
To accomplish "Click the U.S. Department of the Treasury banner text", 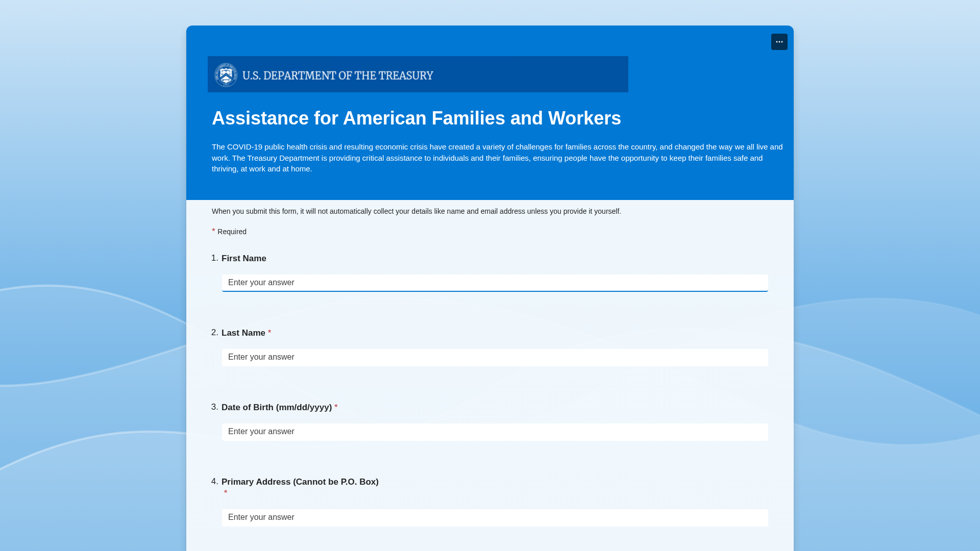I will pyautogui.click(x=337, y=76).
